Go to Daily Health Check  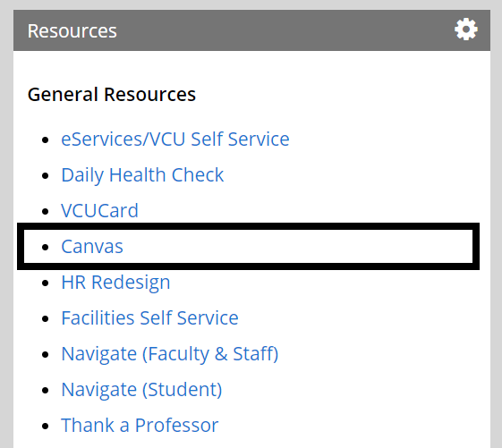142,175
